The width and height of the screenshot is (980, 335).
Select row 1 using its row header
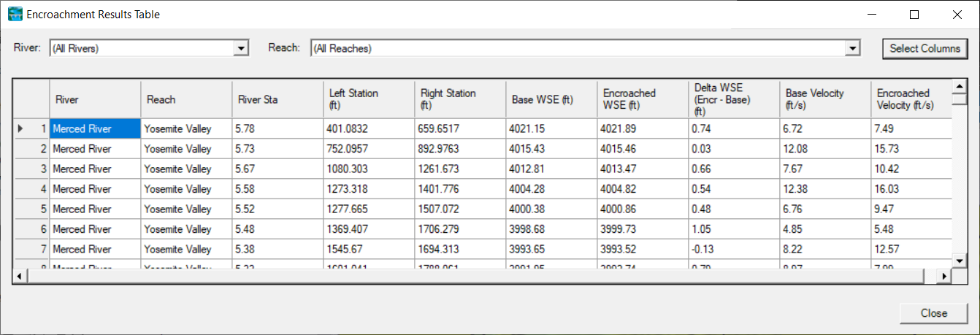click(31, 129)
